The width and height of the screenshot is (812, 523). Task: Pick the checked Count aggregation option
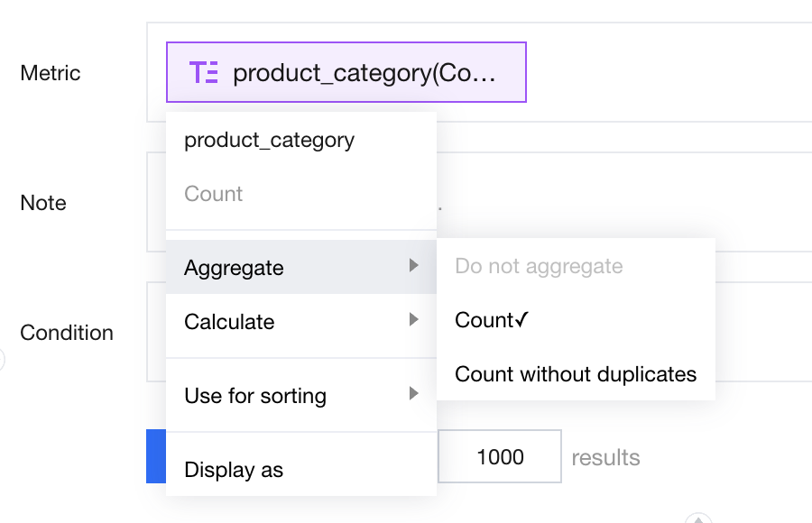(x=484, y=320)
